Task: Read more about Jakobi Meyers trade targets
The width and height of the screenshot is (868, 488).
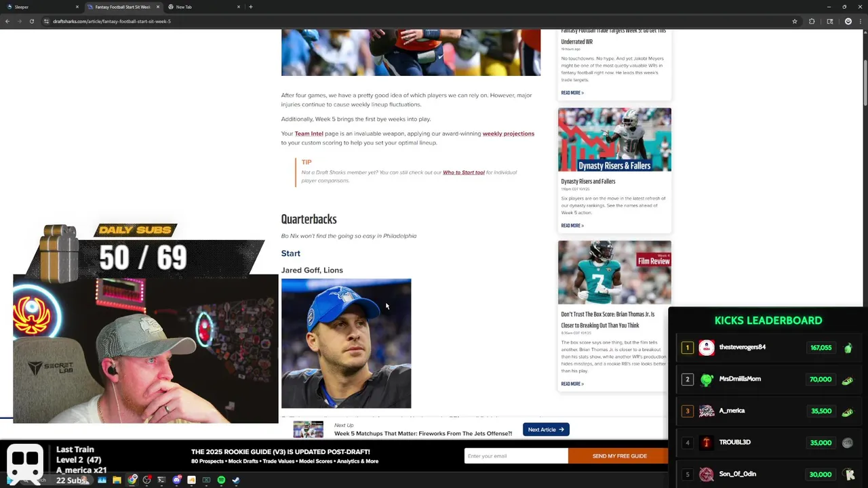Action: pos(572,93)
